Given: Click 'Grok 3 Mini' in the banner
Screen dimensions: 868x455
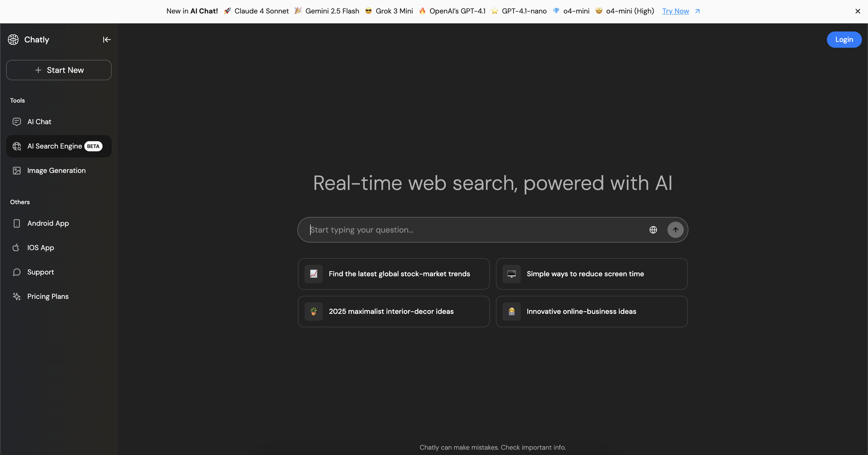Looking at the screenshot, I should point(394,11).
